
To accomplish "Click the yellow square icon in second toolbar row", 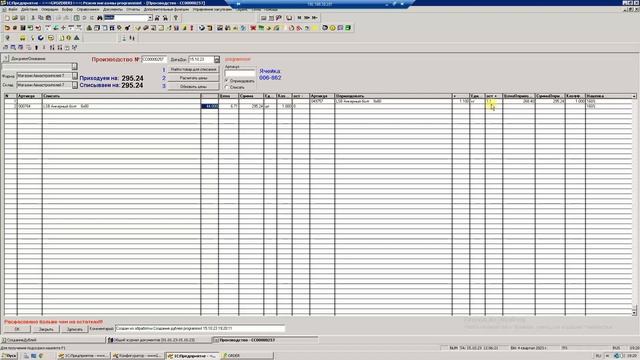I will pyautogui.click(x=315, y=28).
